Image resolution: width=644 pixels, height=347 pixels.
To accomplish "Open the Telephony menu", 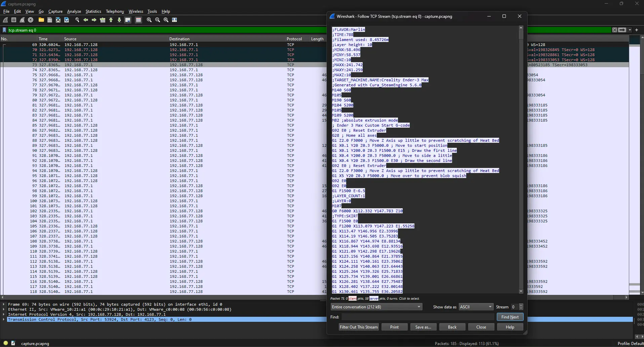I will click(114, 11).
